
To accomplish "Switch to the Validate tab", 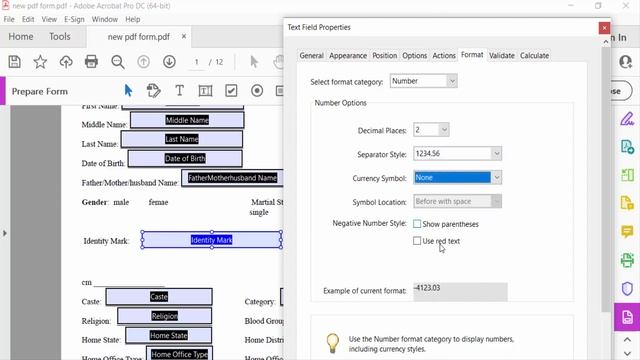I will pyautogui.click(x=502, y=56).
